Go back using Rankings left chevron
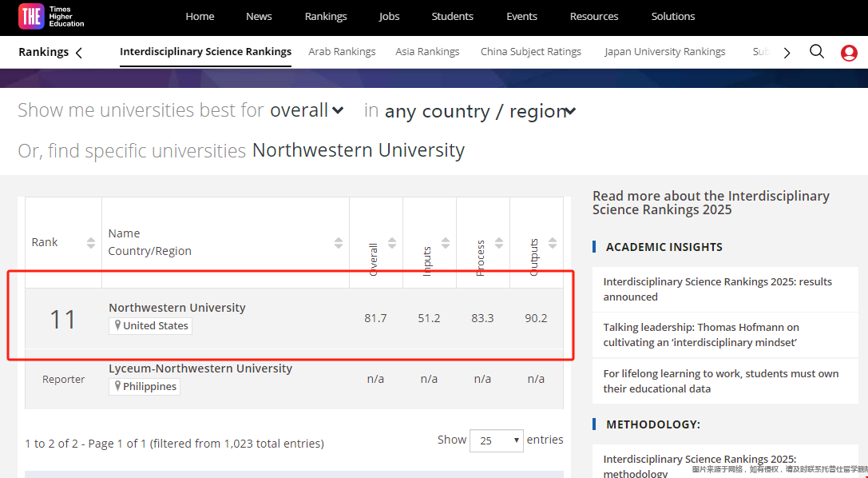 (x=79, y=53)
